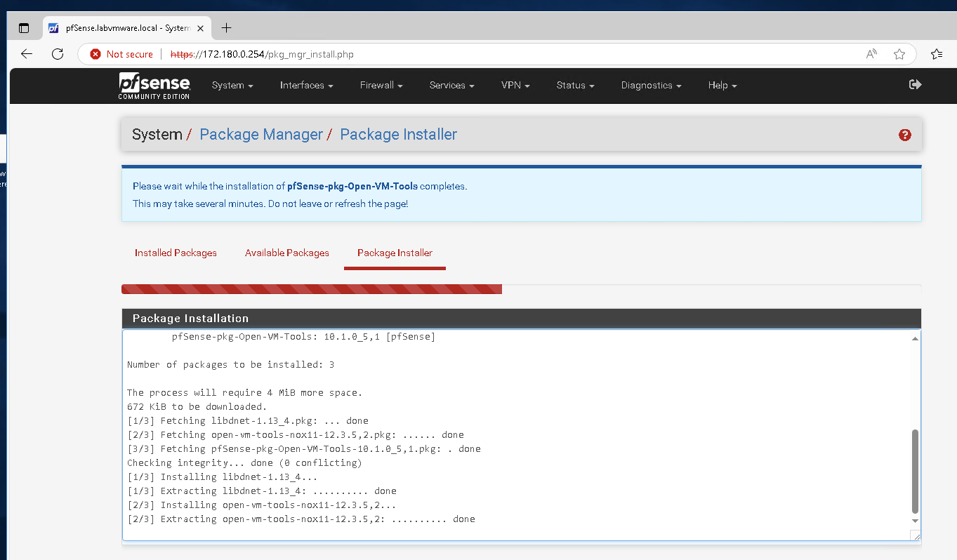Click the '[2/3] Installing open-vm-tools' log line
Screen dimensions: 957x560
click(262, 505)
